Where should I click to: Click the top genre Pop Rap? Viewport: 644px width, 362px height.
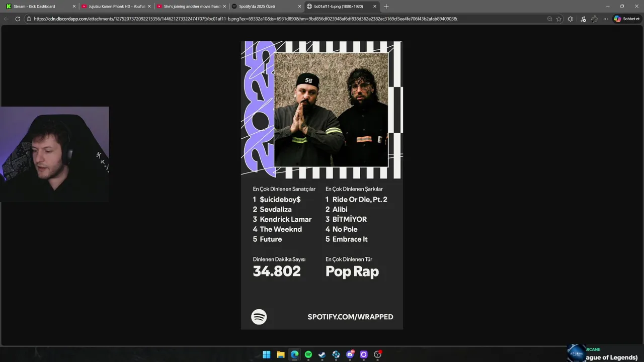tap(352, 271)
